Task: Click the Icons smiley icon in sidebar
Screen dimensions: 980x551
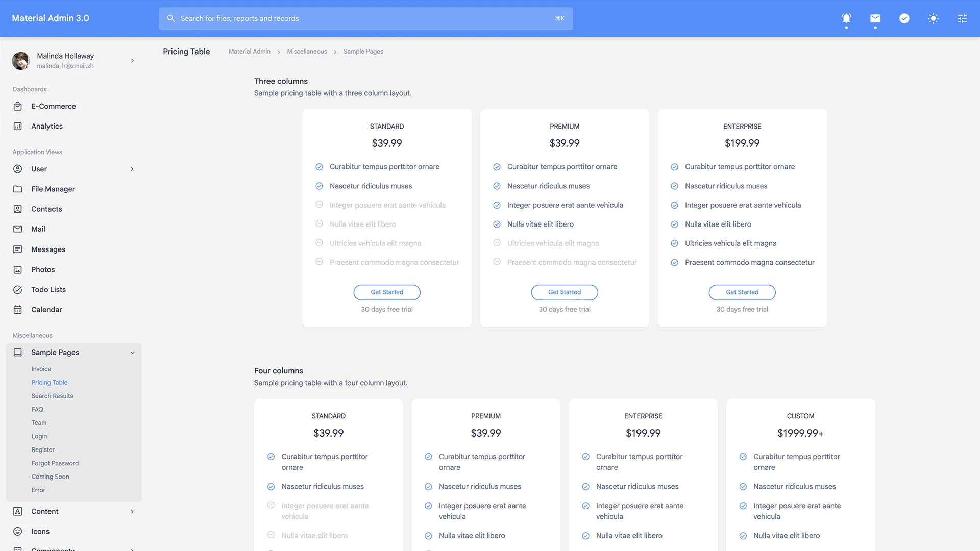Action: [18, 531]
